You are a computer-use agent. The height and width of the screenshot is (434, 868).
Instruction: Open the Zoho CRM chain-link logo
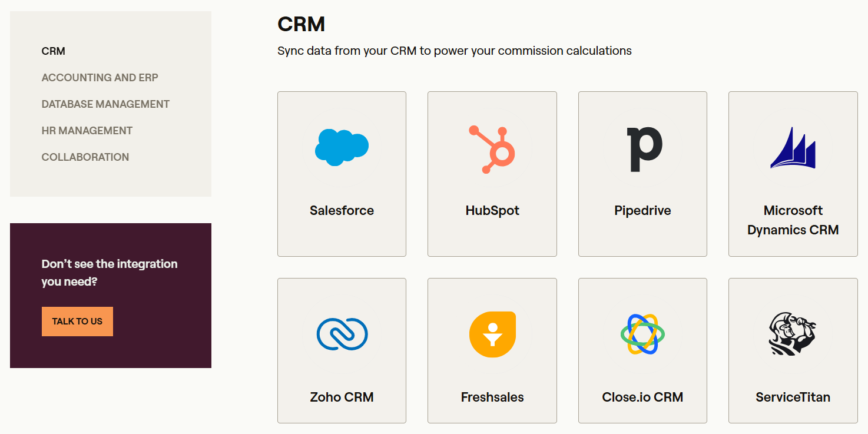pos(342,334)
